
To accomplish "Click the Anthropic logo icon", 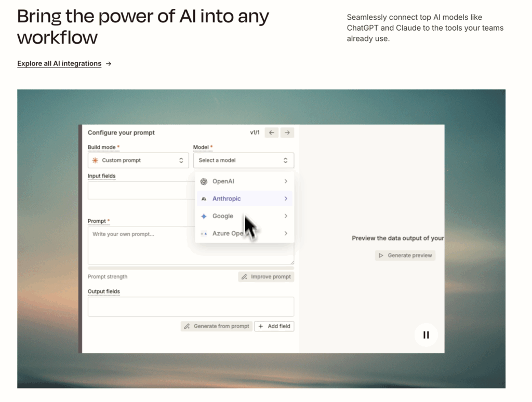I will 204,199.
